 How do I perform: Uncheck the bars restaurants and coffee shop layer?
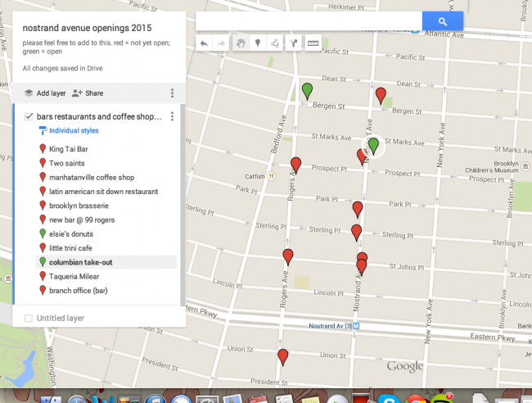tap(29, 117)
